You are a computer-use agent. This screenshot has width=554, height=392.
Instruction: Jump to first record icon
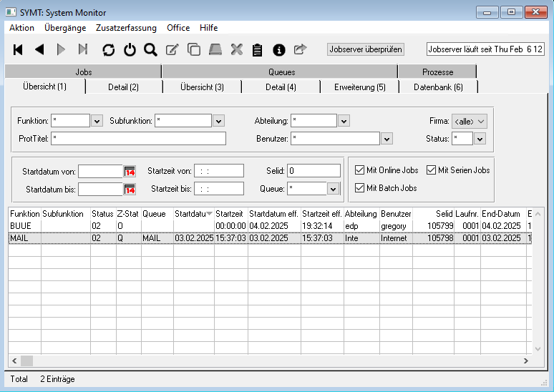pos(19,49)
